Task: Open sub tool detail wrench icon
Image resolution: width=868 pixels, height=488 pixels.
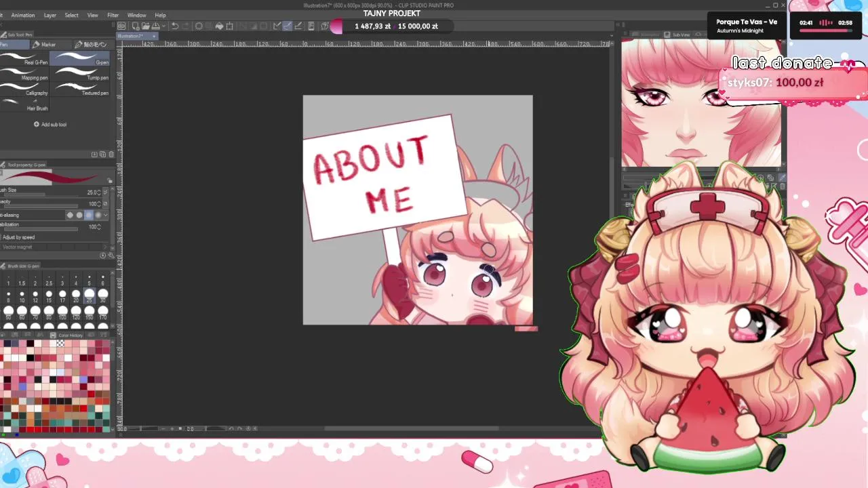Action: click(111, 256)
